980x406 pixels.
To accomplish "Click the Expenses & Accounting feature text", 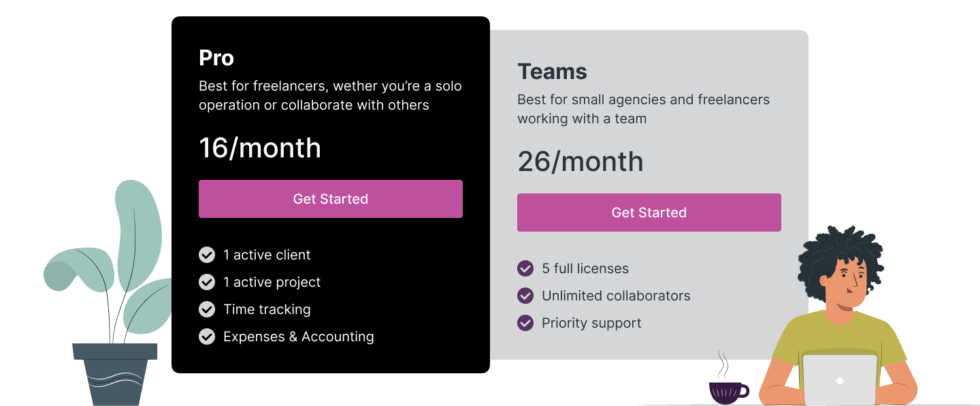I will pyautogui.click(x=299, y=337).
